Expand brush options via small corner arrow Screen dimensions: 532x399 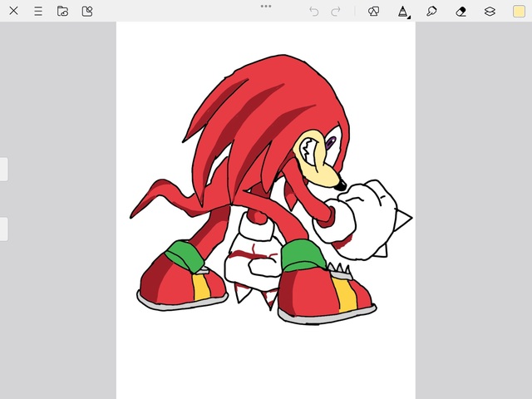click(x=408, y=17)
